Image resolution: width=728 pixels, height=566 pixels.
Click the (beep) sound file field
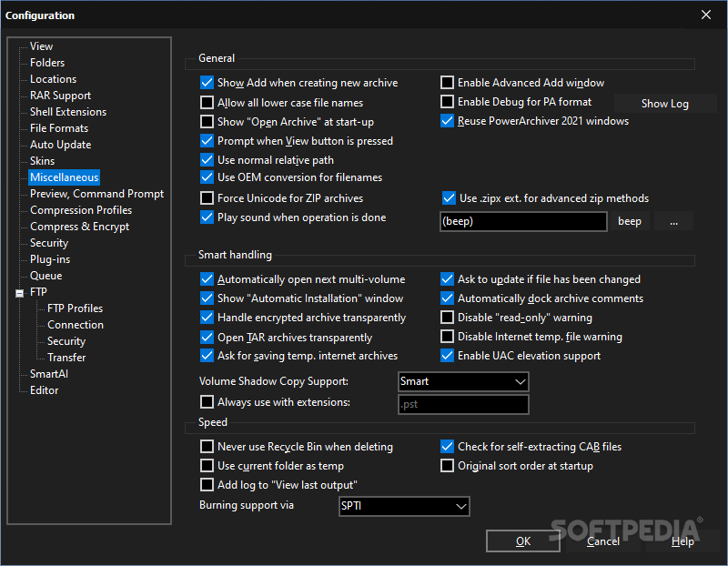(x=523, y=221)
